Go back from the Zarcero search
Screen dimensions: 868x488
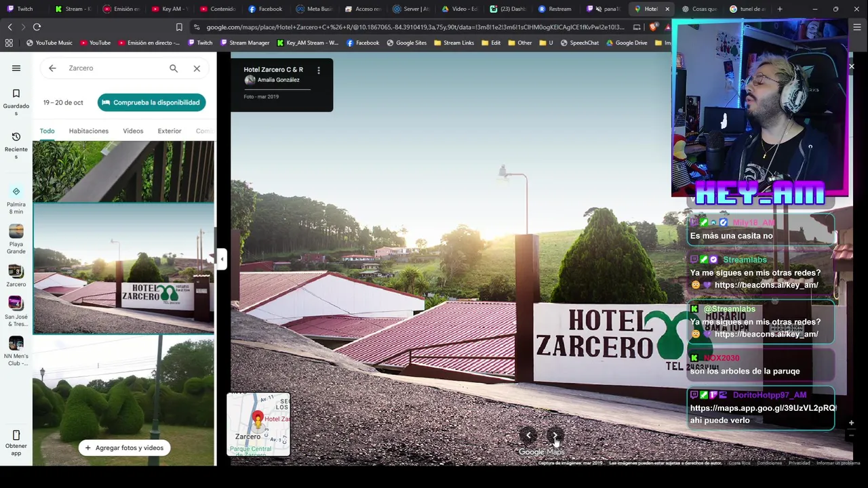[x=52, y=68]
